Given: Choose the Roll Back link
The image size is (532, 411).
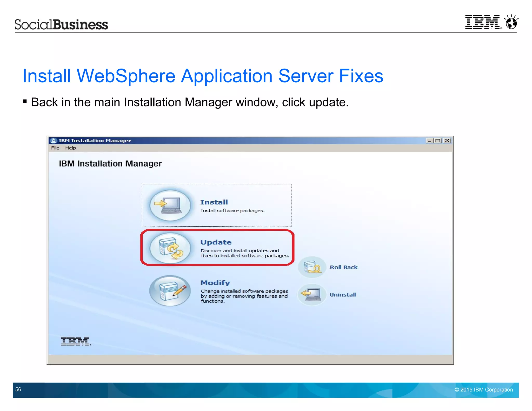Looking at the screenshot, I should [343, 267].
